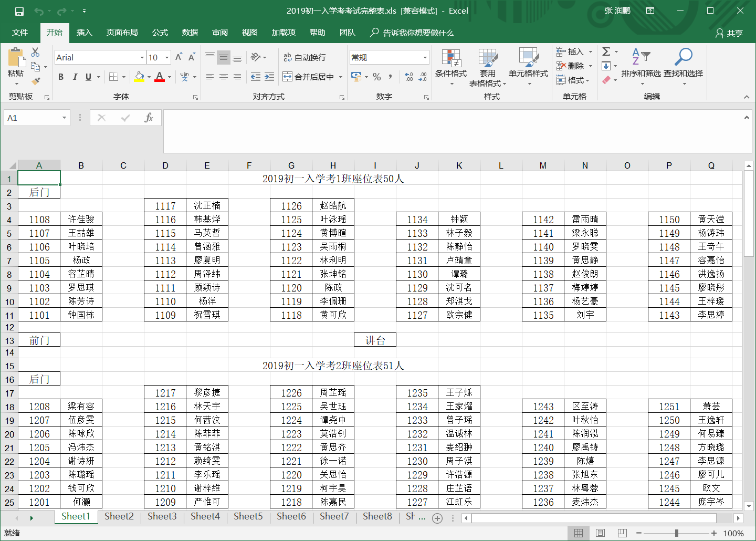
Task: Select column H header
Action: tap(333, 165)
